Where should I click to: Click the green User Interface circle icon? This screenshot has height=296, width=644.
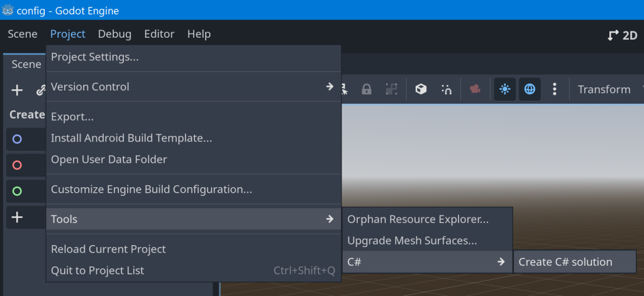17,191
